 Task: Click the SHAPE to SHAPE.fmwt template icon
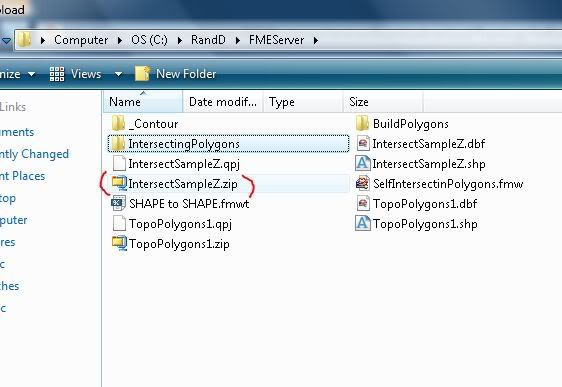118,204
